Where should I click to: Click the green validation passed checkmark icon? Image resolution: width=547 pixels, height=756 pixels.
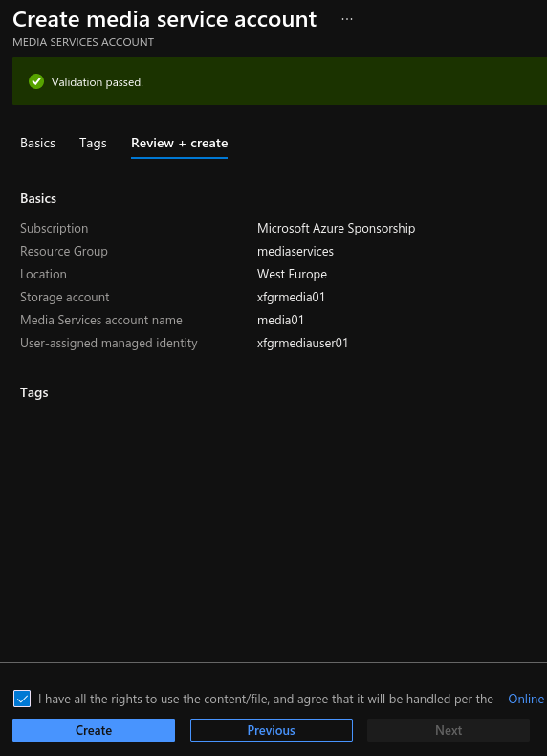[x=36, y=81]
